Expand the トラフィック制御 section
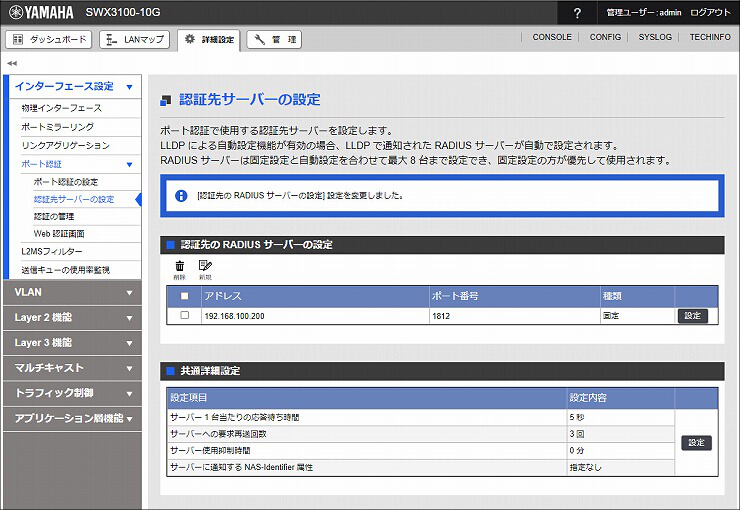The image size is (740, 510). pyautogui.click(x=72, y=393)
